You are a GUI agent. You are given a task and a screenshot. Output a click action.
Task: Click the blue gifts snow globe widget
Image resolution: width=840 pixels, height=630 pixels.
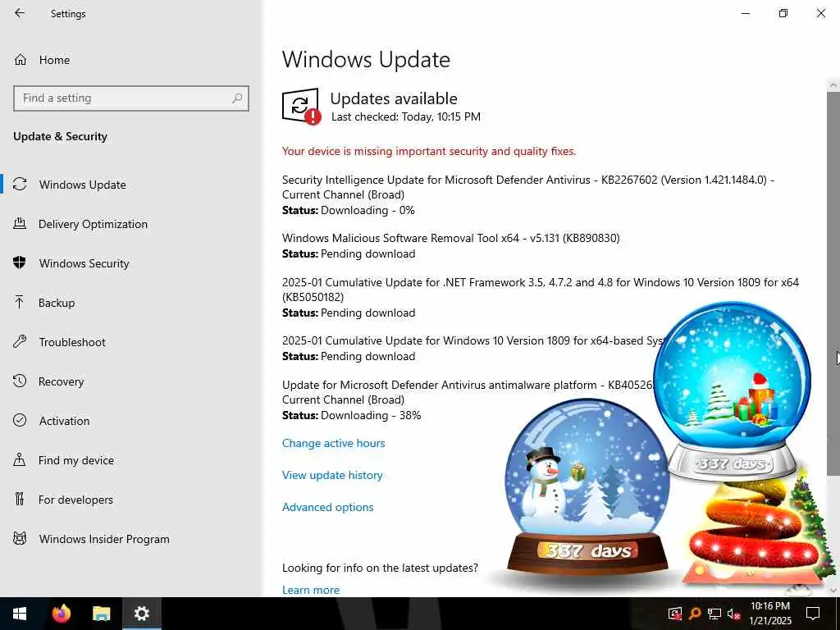click(732, 391)
